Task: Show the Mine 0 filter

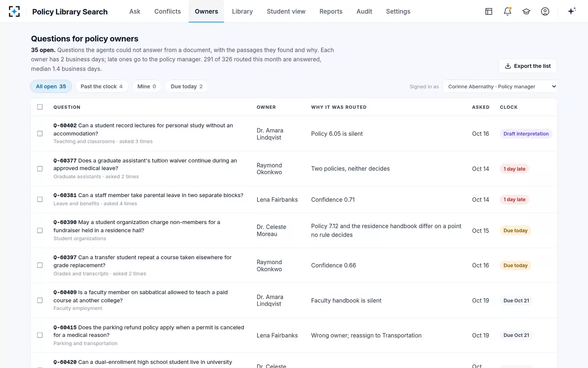Action: tap(147, 86)
